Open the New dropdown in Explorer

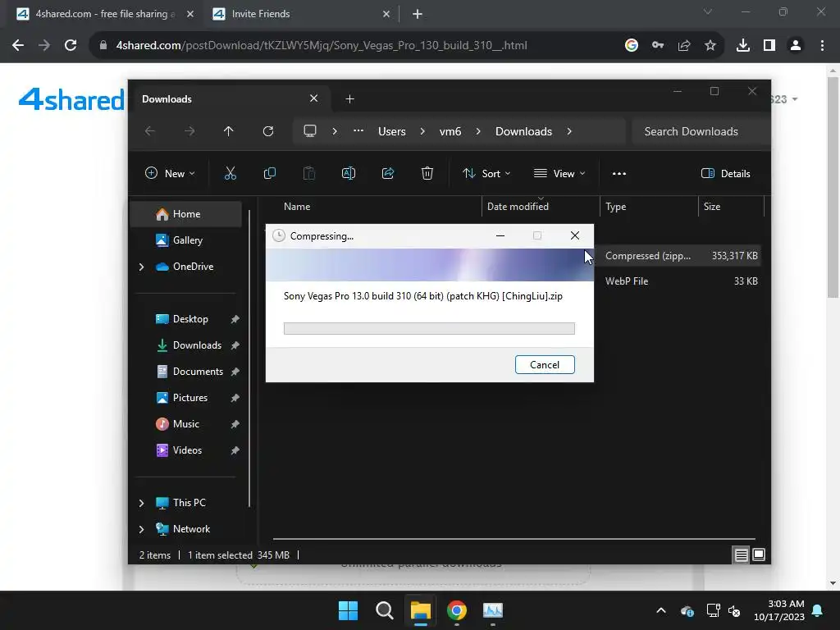[170, 174]
